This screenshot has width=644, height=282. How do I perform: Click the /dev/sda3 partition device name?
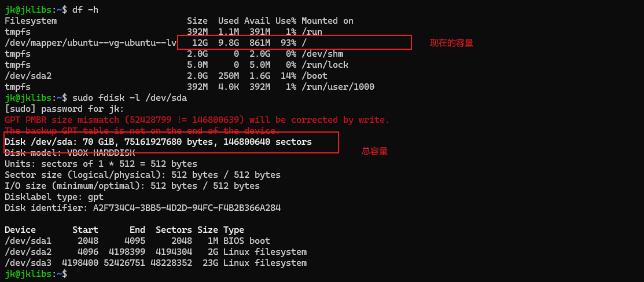coord(28,263)
